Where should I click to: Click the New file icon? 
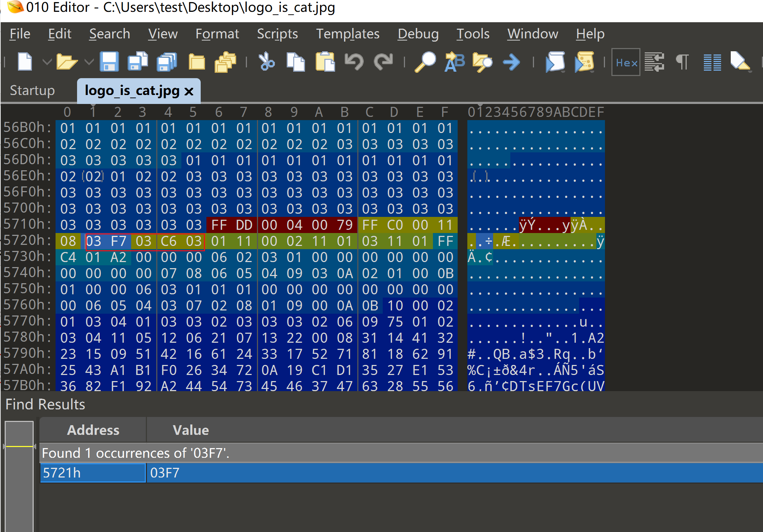coord(25,62)
